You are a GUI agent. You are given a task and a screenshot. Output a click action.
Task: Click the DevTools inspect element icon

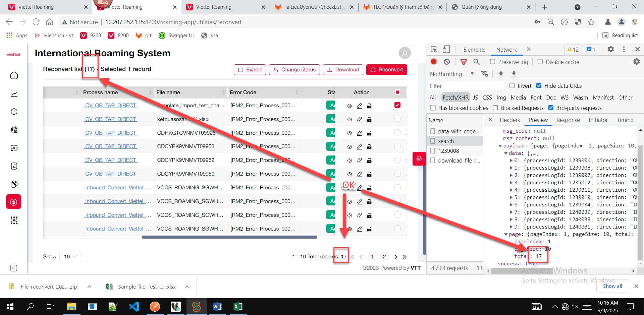pos(434,50)
